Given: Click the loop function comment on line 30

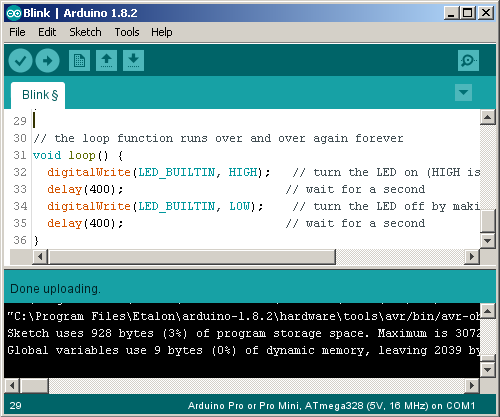Looking at the screenshot, I should point(218,138).
